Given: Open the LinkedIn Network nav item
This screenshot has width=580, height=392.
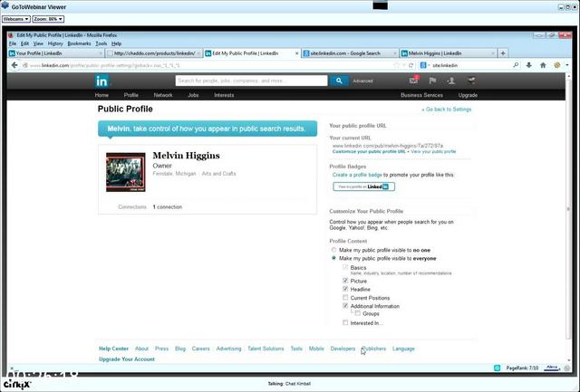Looking at the screenshot, I should 163,95.
